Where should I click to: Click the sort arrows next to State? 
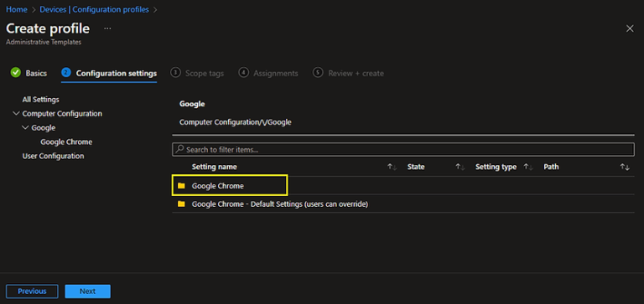tap(460, 167)
